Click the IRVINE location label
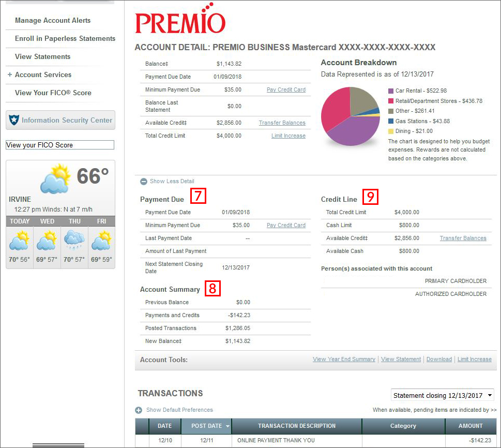501x448 pixels. pos(20,199)
